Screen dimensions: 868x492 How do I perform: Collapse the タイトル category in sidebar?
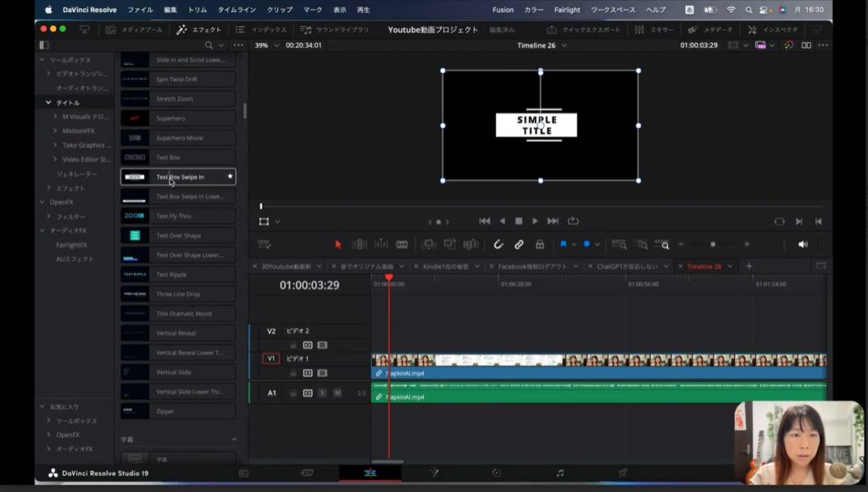click(48, 103)
